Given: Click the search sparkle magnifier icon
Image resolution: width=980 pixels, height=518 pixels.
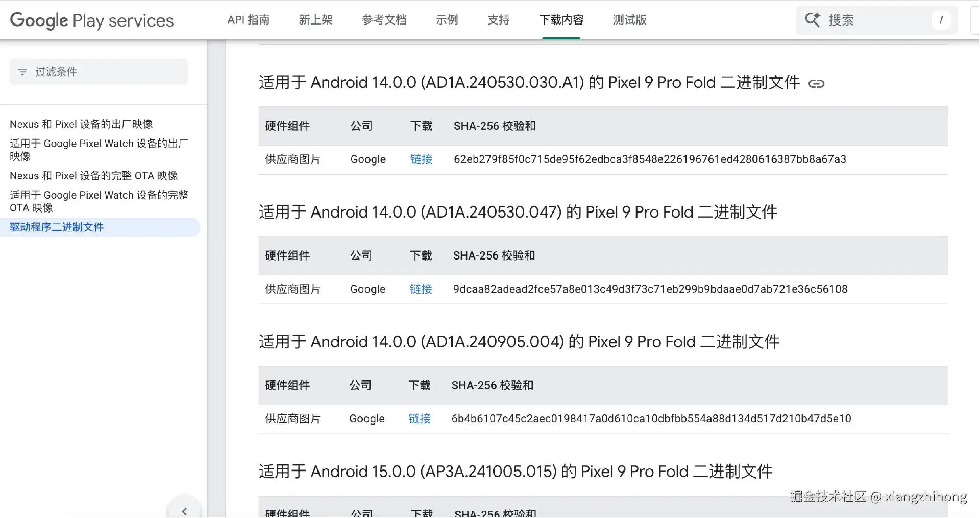Looking at the screenshot, I should click(x=813, y=20).
